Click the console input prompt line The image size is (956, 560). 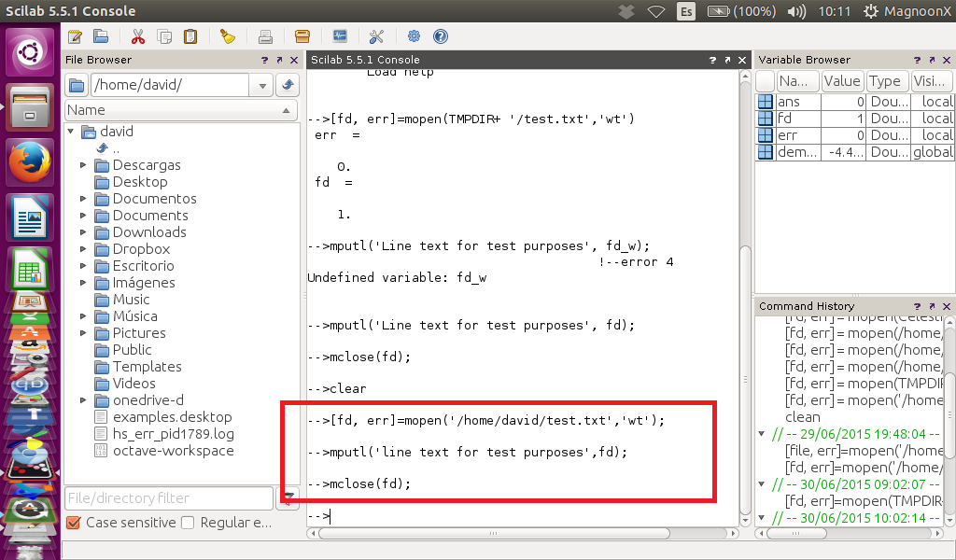522,516
